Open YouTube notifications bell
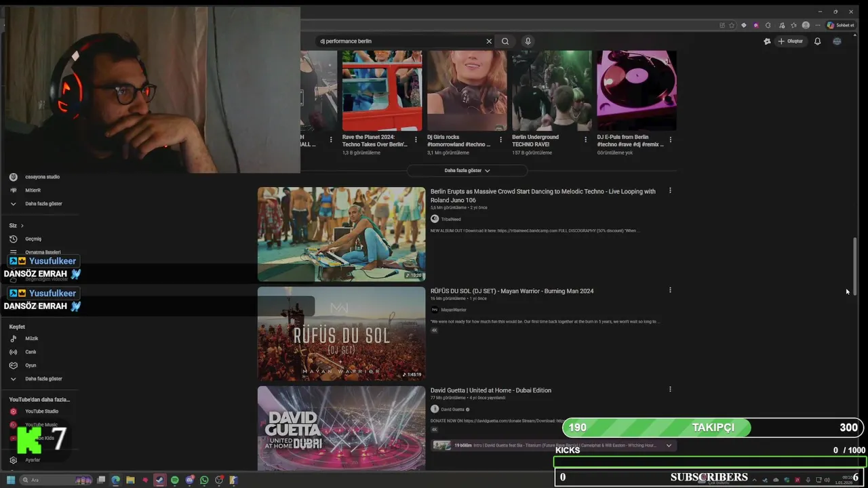Viewport: 868px width, 488px height. (x=817, y=41)
